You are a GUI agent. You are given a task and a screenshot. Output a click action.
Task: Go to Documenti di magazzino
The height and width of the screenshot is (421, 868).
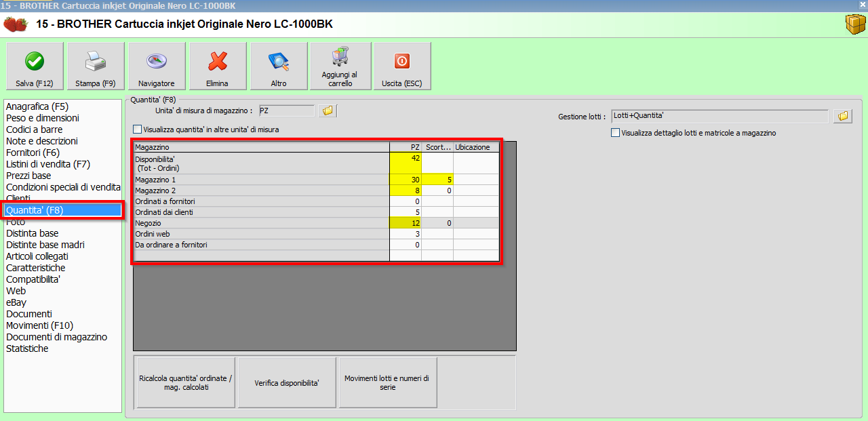[x=57, y=337]
